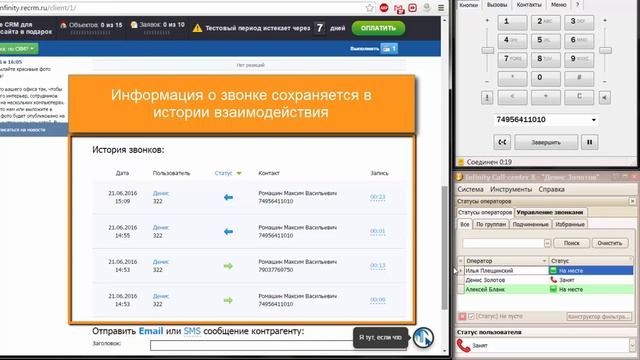Pause the call with hold button

(x=589, y=142)
